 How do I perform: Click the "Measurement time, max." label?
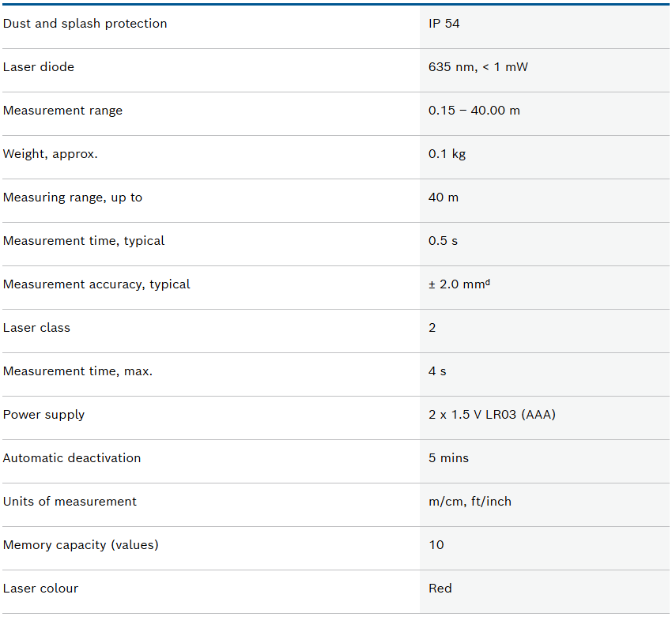coord(77,371)
